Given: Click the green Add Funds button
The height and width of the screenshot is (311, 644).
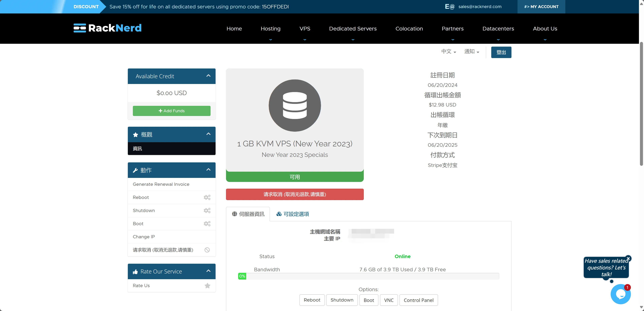Looking at the screenshot, I should [x=171, y=111].
